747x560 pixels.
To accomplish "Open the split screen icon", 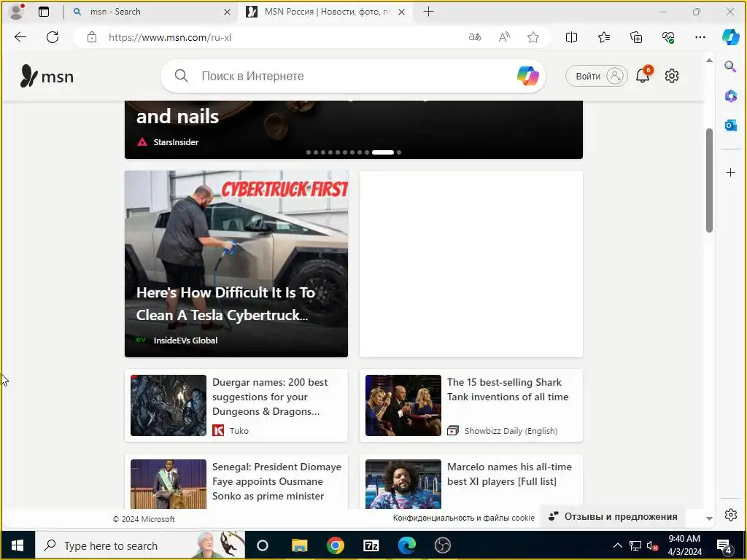I will (x=571, y=37).
